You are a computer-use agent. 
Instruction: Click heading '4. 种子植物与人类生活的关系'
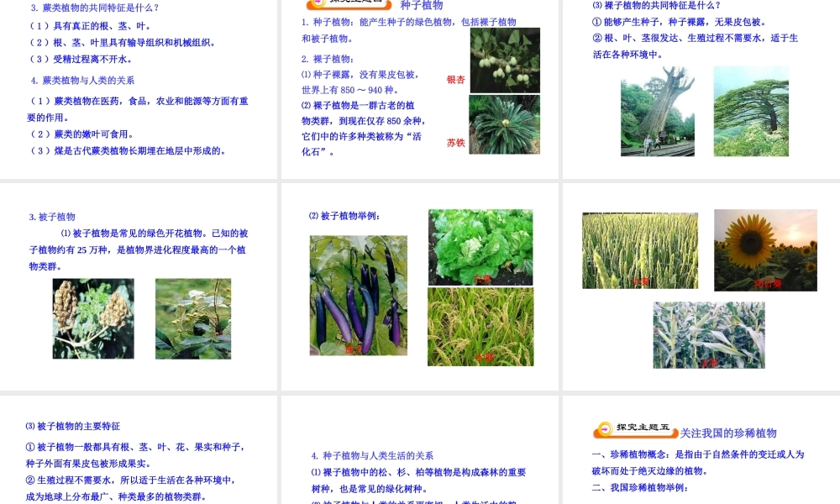[372, 456]
